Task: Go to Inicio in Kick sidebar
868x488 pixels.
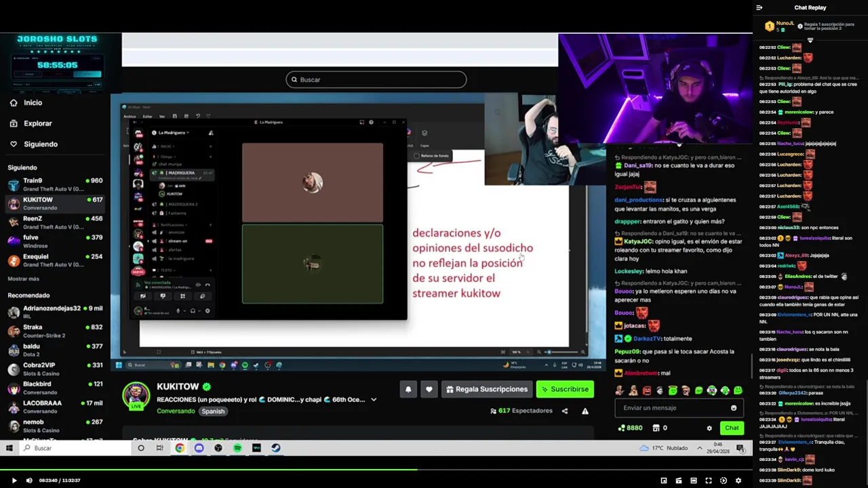Action: pos(33,103)
